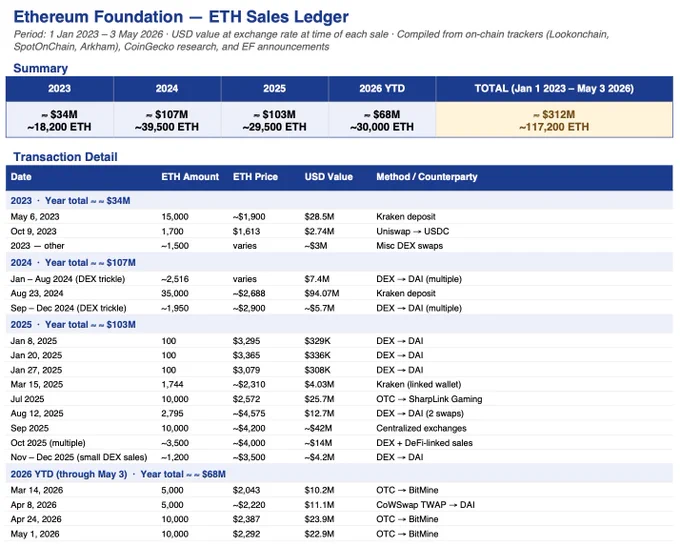This screenshot has height=546, width=680.
Task: Click the Centralized exchanges cell
Action: (421, 428)
